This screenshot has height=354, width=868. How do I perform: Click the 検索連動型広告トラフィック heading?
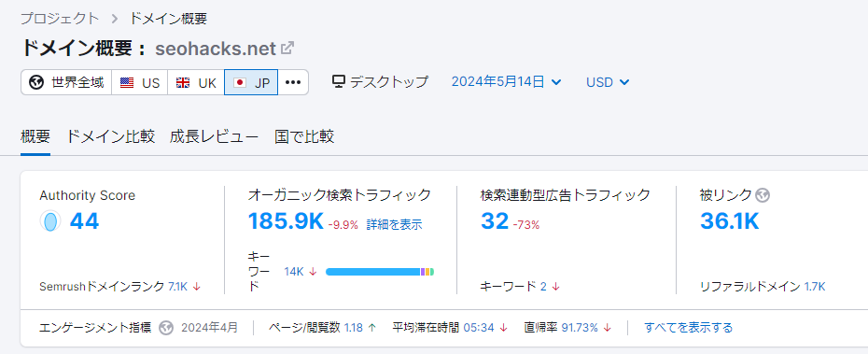566,195
